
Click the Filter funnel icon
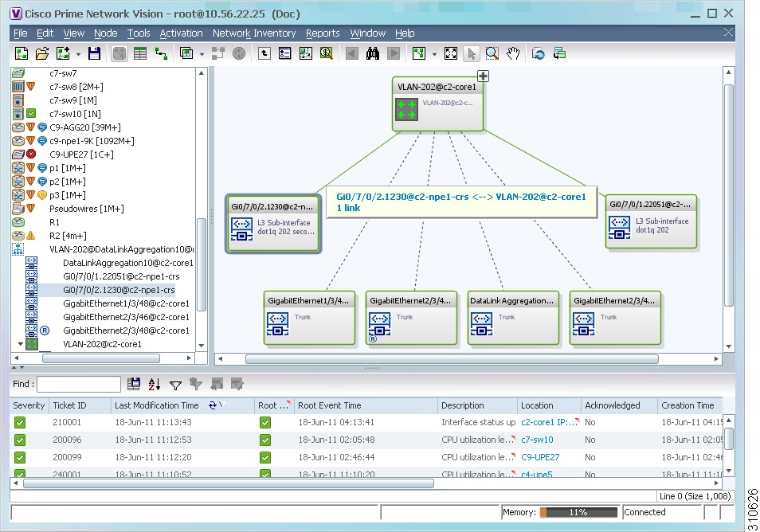pyautogui.click(x=175, y=385)
